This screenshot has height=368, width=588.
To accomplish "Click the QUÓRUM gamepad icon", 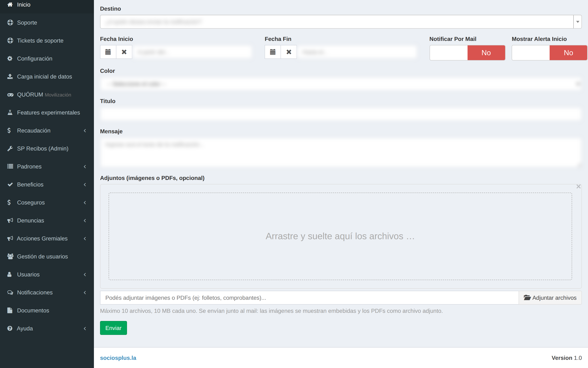I will click(x=10, y=95).
